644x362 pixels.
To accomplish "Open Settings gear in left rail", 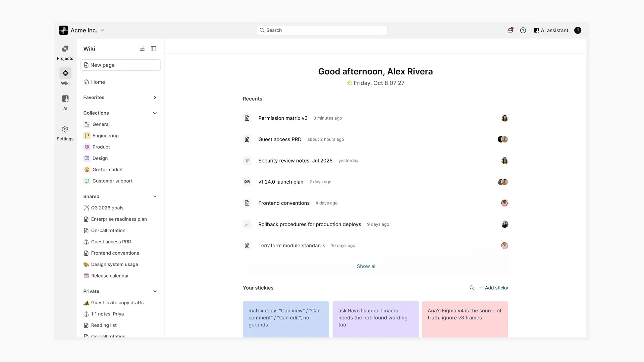I will [65, 129].
